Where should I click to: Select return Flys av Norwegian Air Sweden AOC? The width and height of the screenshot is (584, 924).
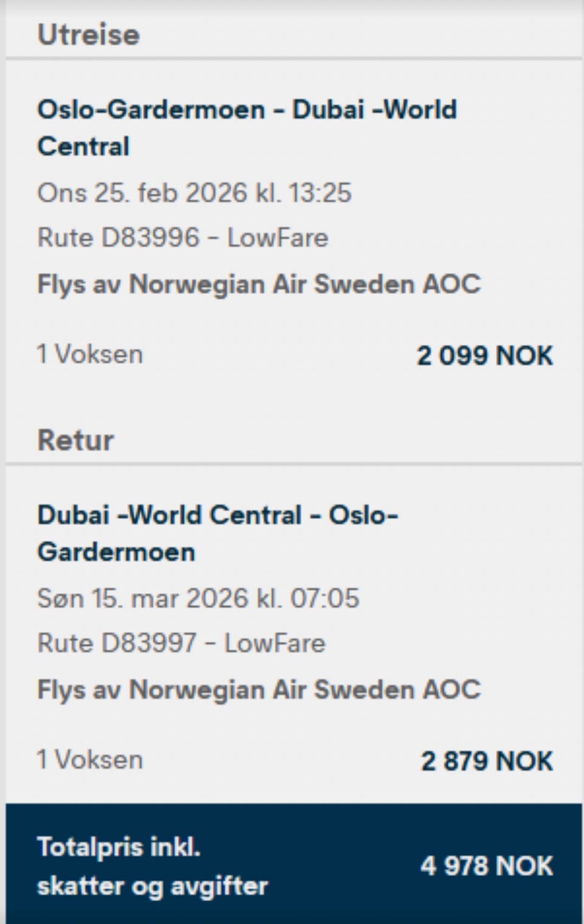[259, 690]
